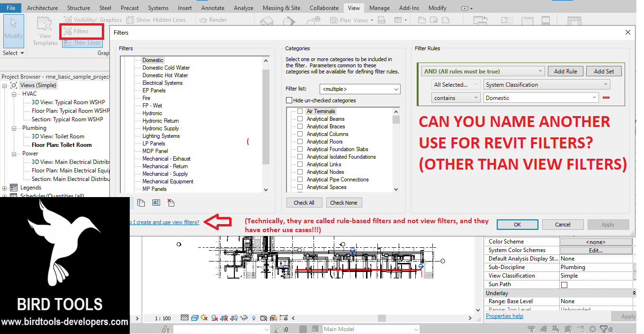Open the All Selected categories dropdown
644x334 pixels.
coord(456,85)
